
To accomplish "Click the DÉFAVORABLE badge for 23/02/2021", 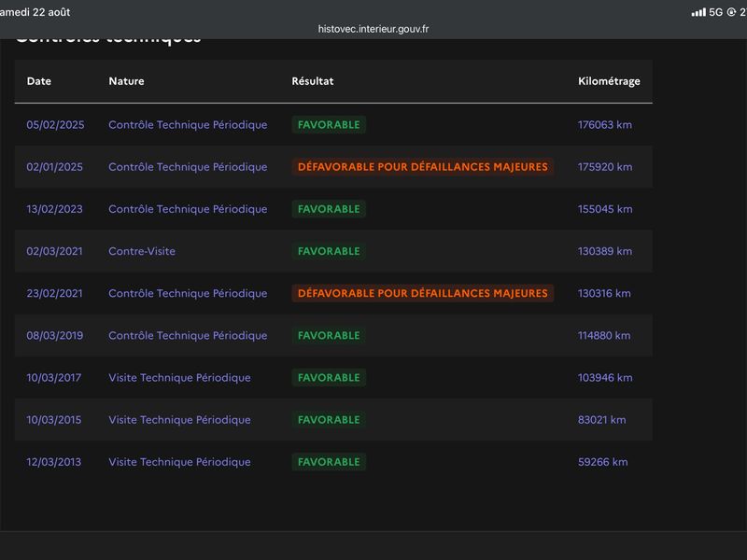I will pyautogui.click(x=423, y=293).
